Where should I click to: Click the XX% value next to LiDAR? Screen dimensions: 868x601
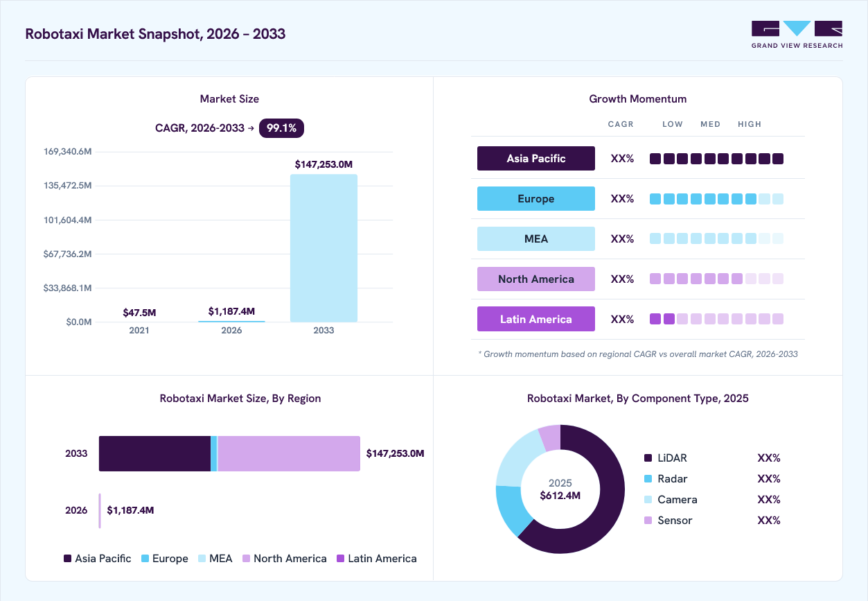click(x=769, y=458)
